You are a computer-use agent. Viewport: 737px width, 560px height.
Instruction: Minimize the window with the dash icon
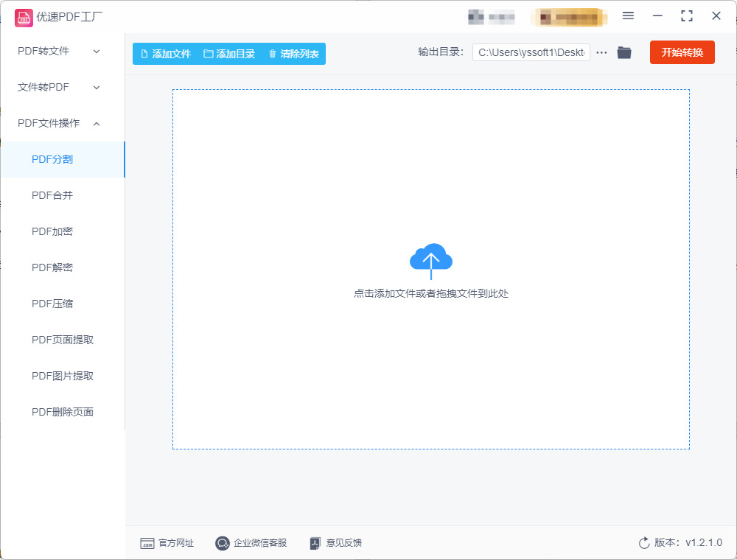point(657,16)
